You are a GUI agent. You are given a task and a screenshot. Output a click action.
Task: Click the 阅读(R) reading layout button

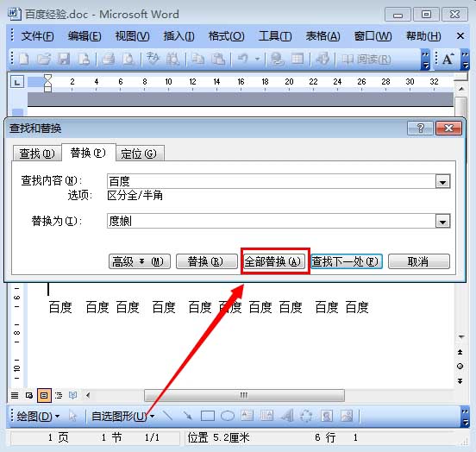pos(366,59)
